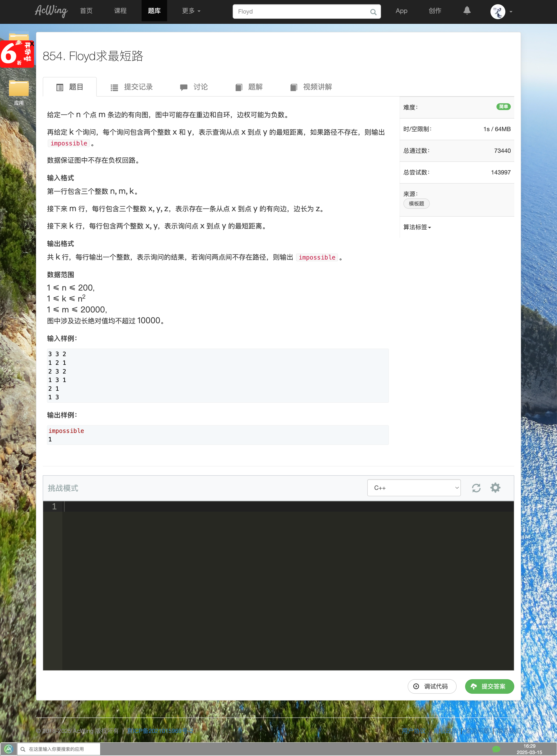Click the AcWing start button in taskbar
The image size is (557, 756).
pos(9,749)
